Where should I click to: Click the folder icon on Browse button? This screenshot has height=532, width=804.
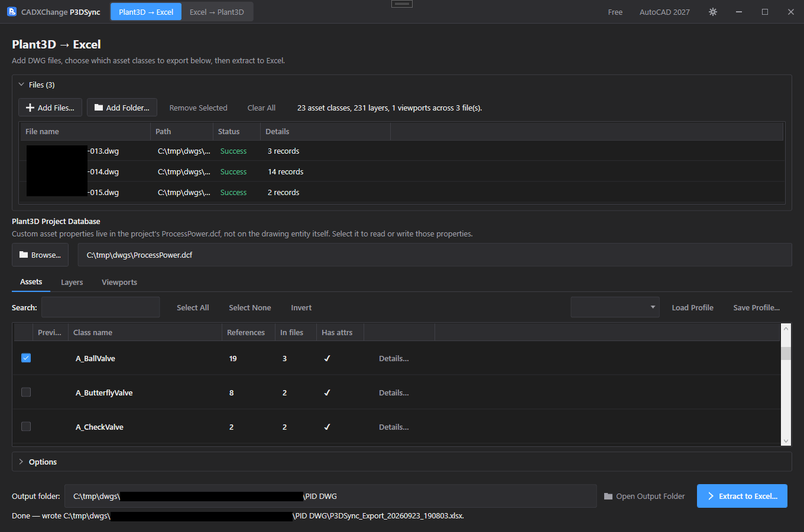[24, 255]
